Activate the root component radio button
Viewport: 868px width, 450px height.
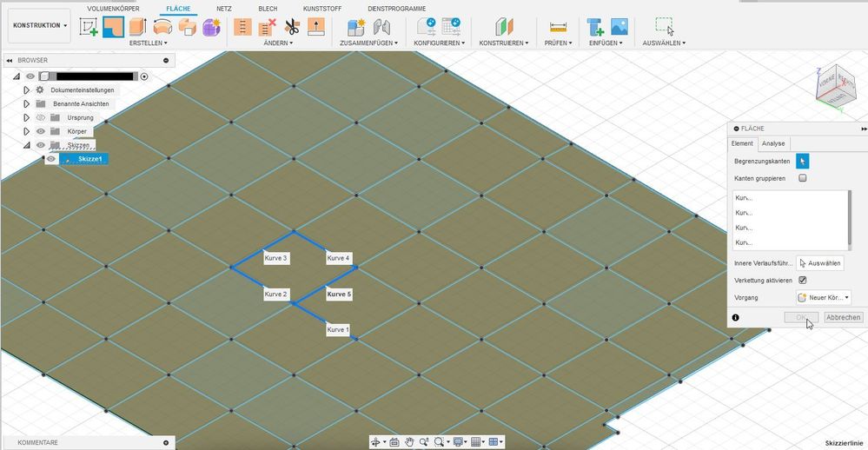144,76
